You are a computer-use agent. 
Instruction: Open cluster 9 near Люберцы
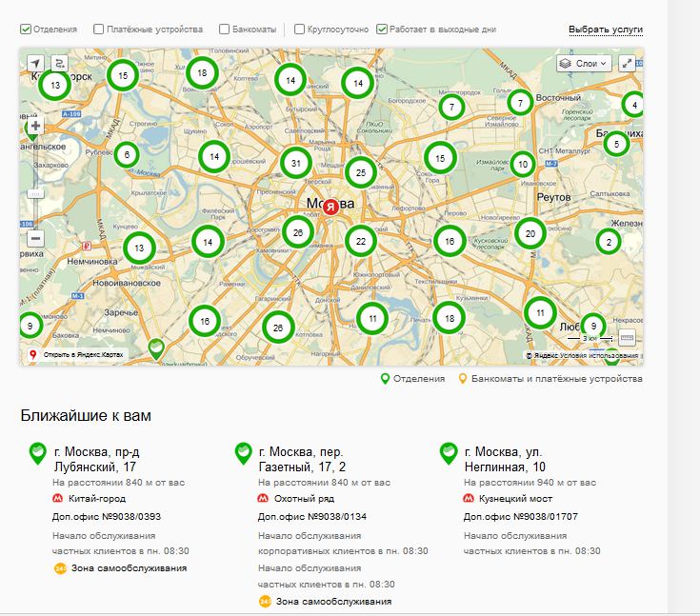pos(593,326)
